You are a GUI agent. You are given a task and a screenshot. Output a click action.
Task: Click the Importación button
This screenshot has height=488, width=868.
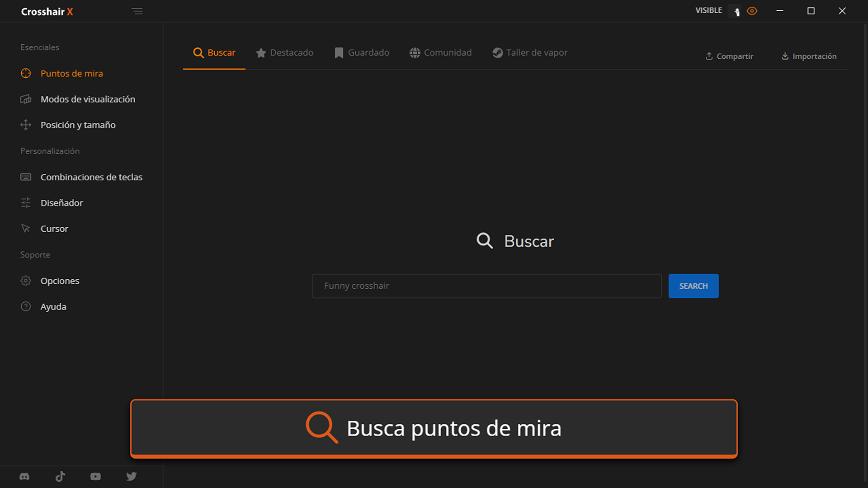click(x=809, y=56)
